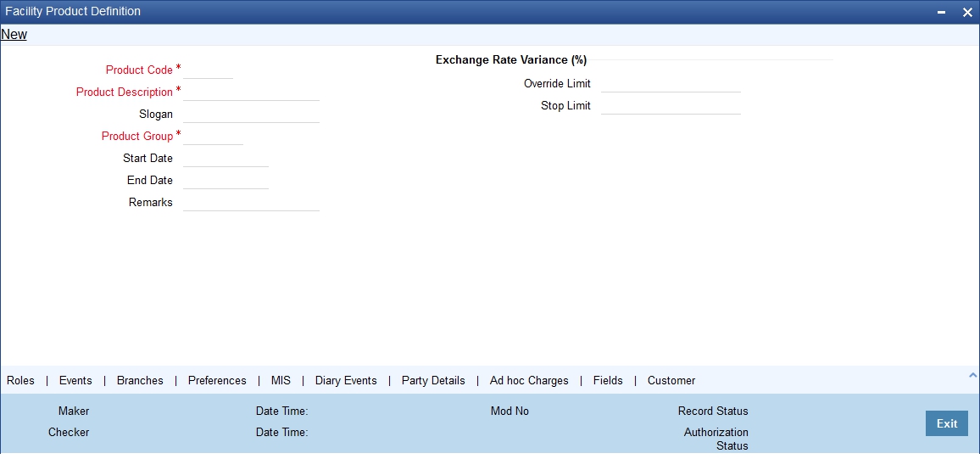Image resolution: width=980 pixels, height=459 pixels.
Task: Click the Facility Product Definition title text
Action: 73,11
